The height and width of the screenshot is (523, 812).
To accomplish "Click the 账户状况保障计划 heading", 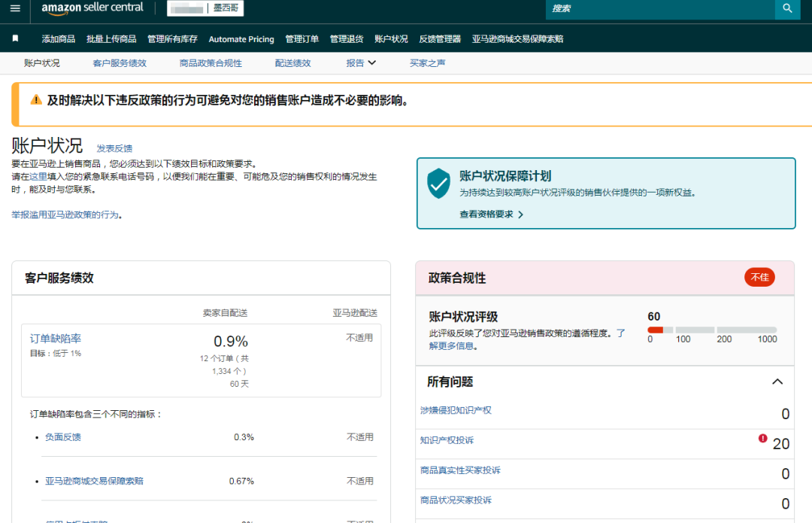I will (505, 176).
